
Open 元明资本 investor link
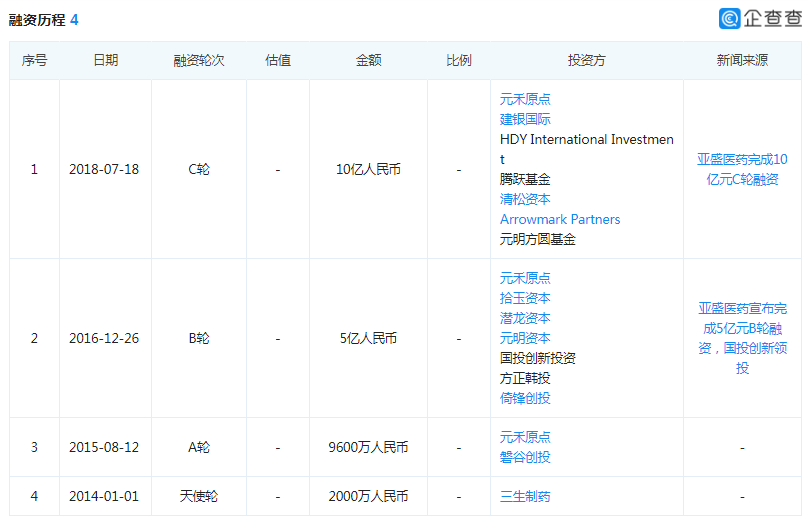point(525,338)
